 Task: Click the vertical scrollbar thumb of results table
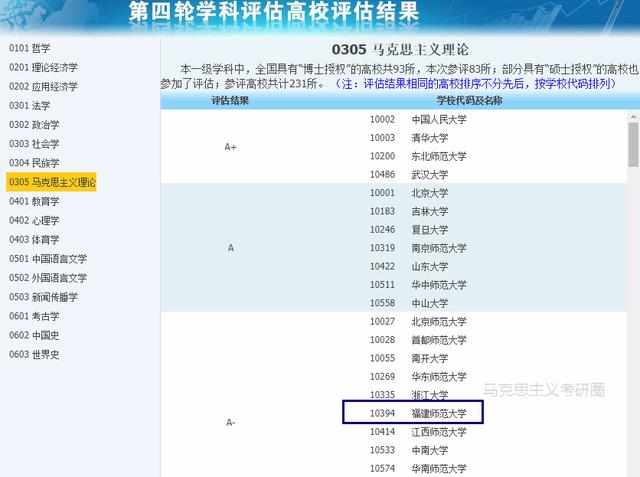click(x=633, y=144)
